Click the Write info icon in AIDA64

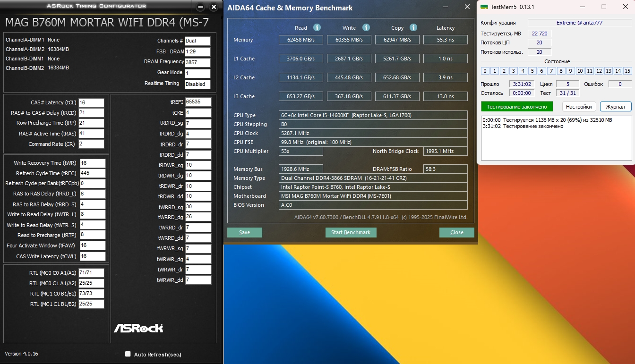pyautogui.click(x=366, y=27)
